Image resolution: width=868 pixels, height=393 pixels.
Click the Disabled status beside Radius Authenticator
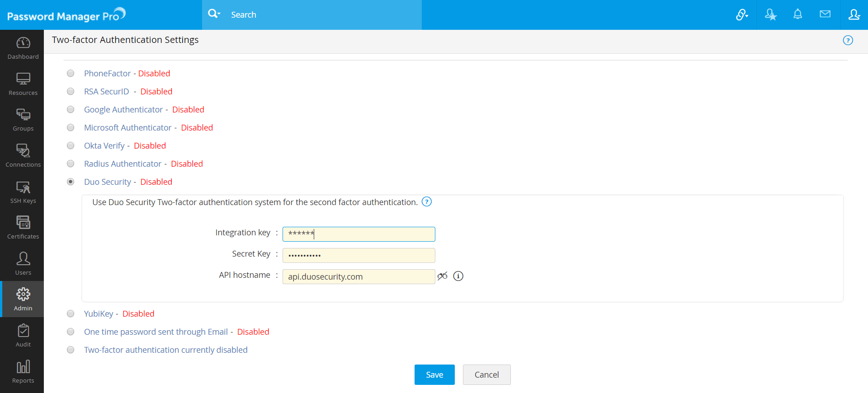187,164
